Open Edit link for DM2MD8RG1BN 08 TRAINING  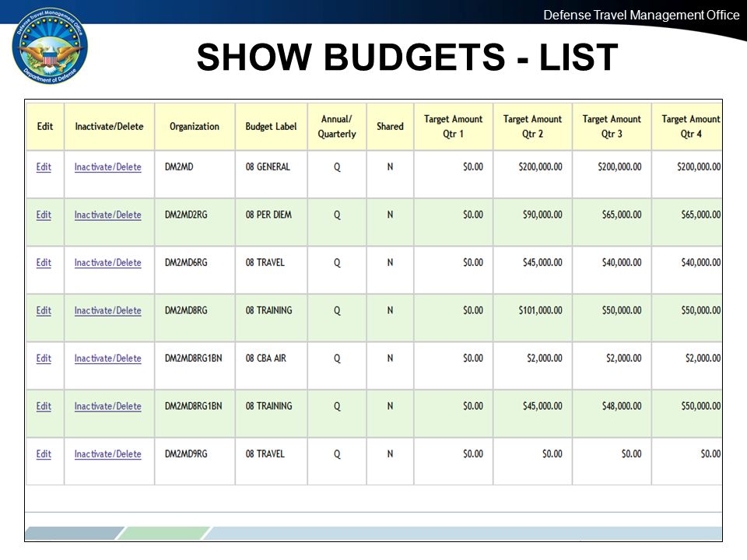pos(44,406)
